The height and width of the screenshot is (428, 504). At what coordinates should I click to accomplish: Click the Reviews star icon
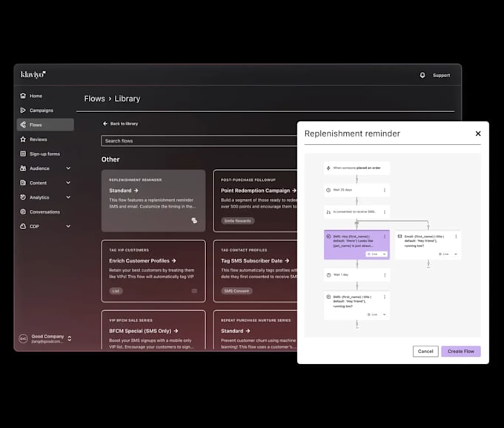pyautogui.click(x=23, y=139)
